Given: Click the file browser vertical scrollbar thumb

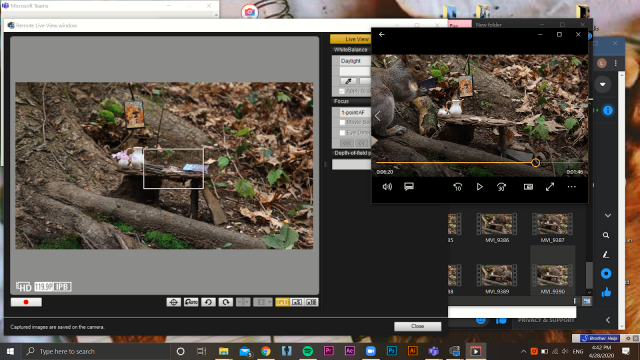Looking at the screenshot, I should (589, 275).
